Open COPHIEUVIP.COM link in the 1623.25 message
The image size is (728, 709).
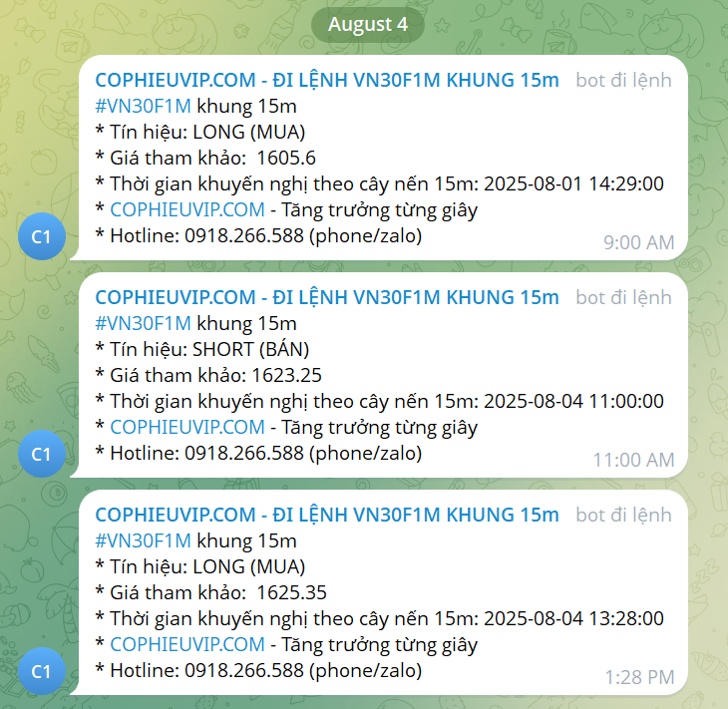pyautogui.click(x=187, y=427)
